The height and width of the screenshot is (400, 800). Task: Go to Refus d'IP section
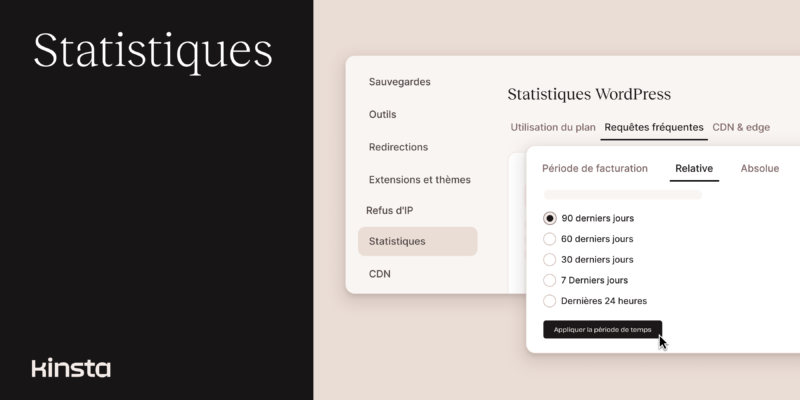[392, 210]
